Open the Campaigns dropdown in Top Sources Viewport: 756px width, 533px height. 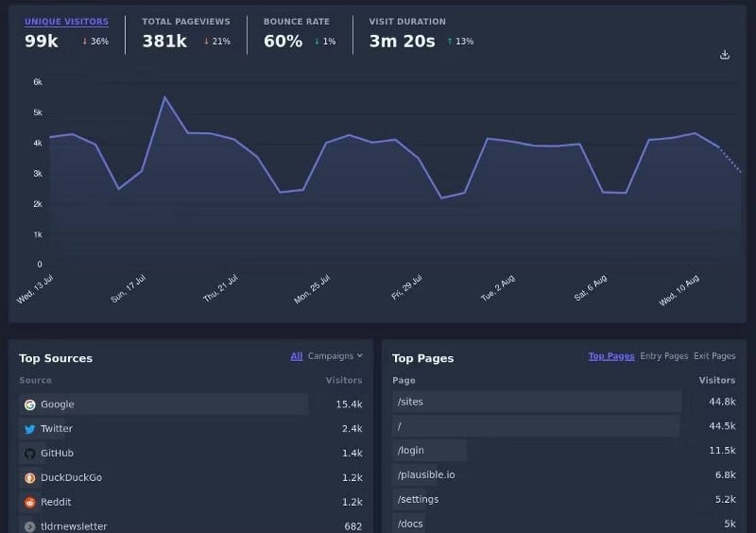(335, 356)
